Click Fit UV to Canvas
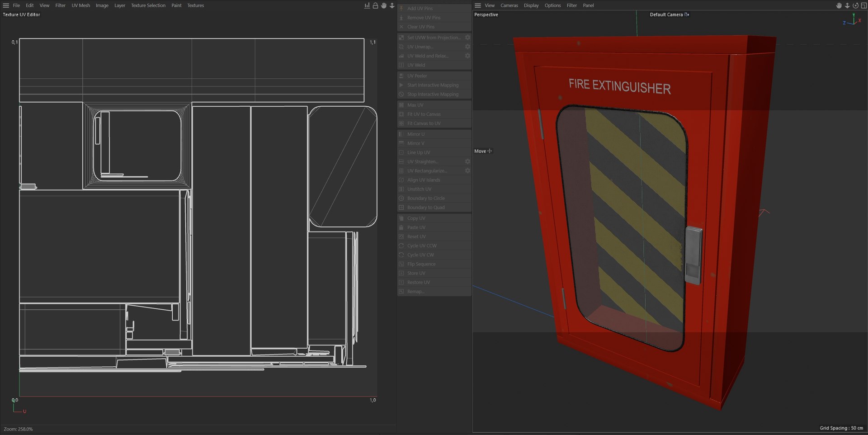 434,114
